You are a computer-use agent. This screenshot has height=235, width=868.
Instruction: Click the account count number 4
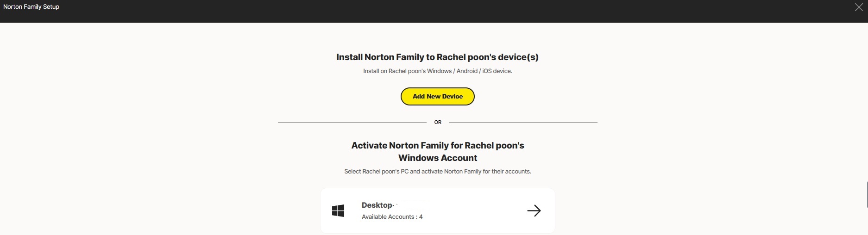pos(421,217)
